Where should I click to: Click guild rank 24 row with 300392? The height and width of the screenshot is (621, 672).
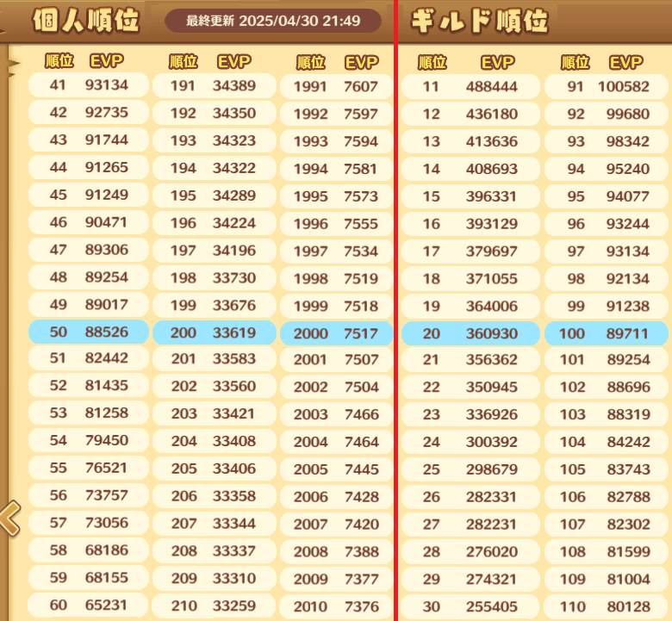pyautogui.click(x=470, y=442)
